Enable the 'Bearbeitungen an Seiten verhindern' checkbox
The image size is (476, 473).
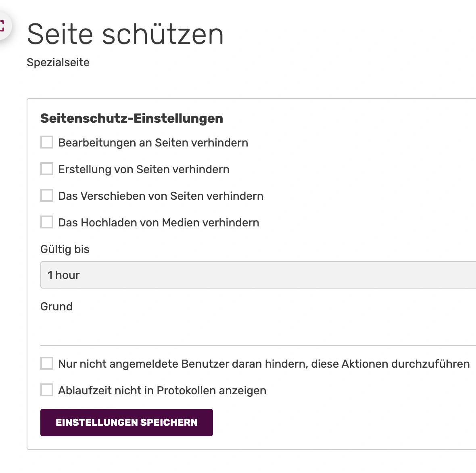[x=47, y=142]
